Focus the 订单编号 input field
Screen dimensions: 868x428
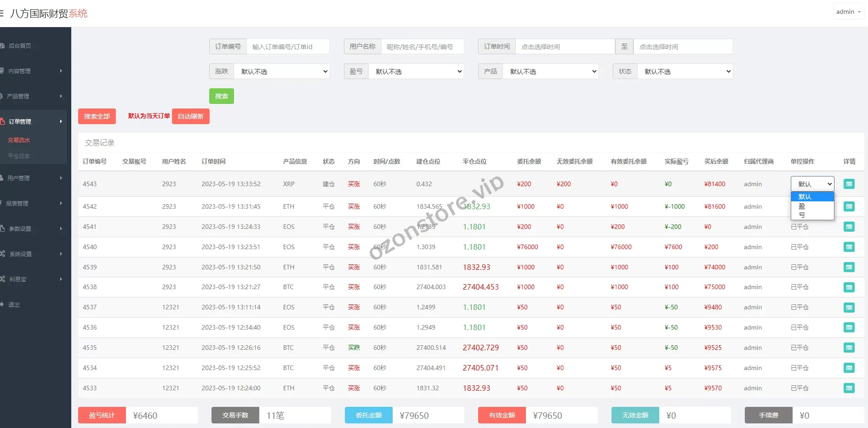288,46
